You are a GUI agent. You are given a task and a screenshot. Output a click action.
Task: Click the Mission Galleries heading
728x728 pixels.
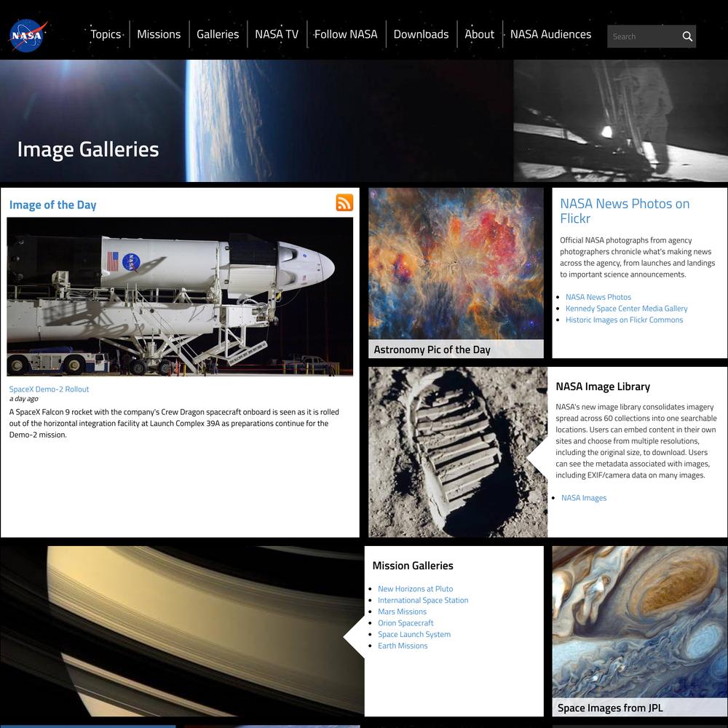click(413, 566)
